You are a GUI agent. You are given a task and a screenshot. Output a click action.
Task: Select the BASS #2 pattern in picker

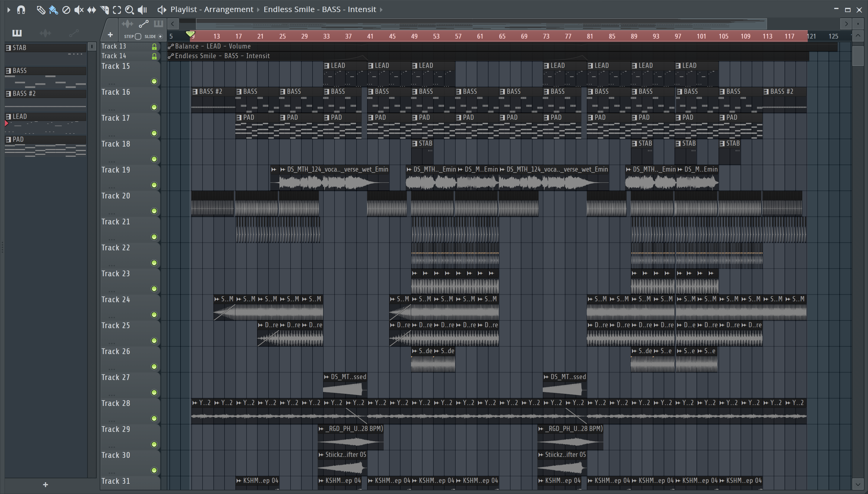coord(46,93)
